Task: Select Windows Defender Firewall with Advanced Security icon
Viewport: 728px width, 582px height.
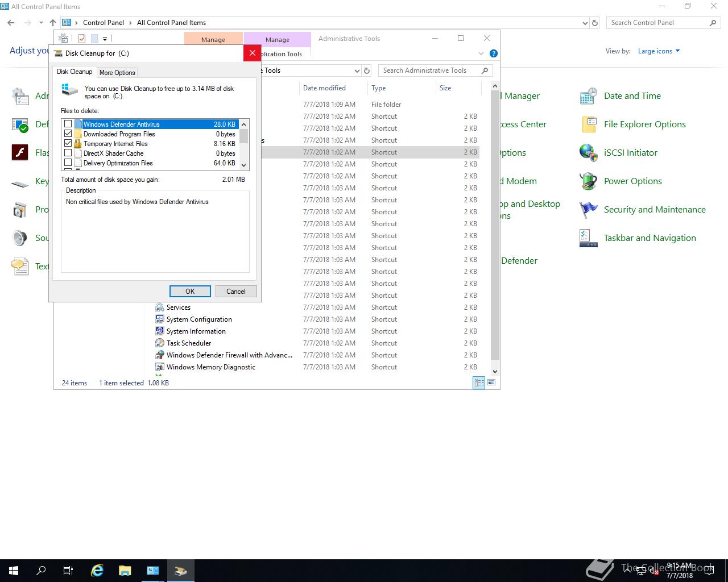Action: point(160,355)
